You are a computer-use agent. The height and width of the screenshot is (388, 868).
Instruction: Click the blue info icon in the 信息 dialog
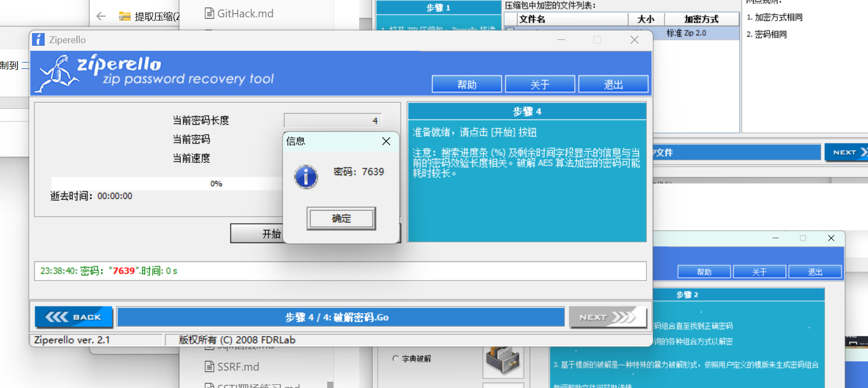tap(306, 177)
